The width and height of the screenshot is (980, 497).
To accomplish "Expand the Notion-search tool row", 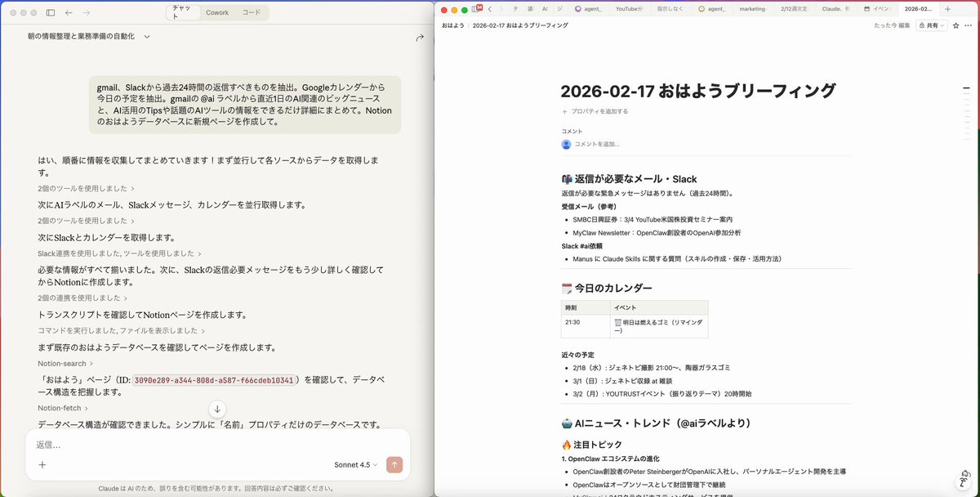I will (65, 363).
